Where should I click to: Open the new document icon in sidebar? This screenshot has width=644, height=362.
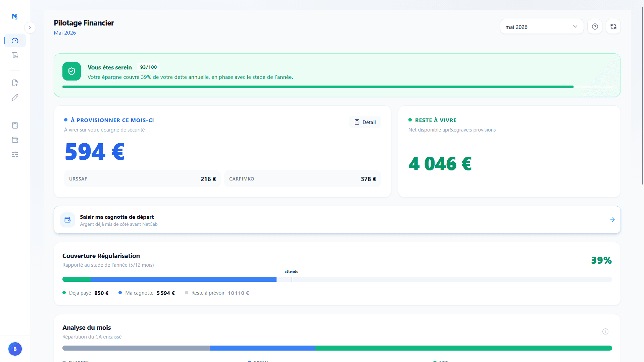pyautogui.click(x=15, y=83)
